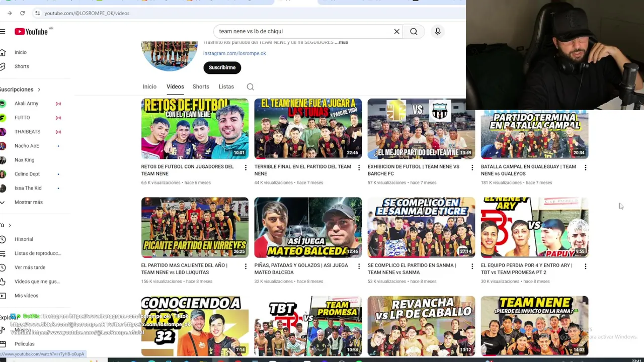Open options for EXHIBICION DE FUTBOL video

(x=472, y=167)
